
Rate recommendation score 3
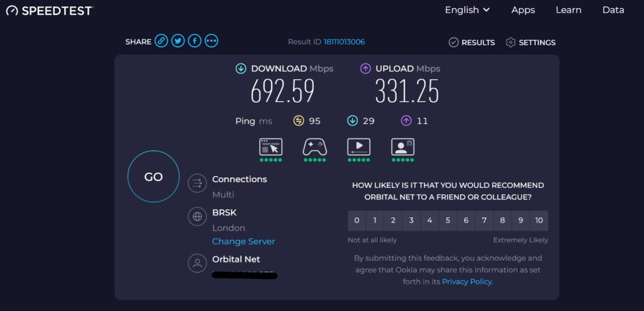pyautogui.click(x=411, y=221)
